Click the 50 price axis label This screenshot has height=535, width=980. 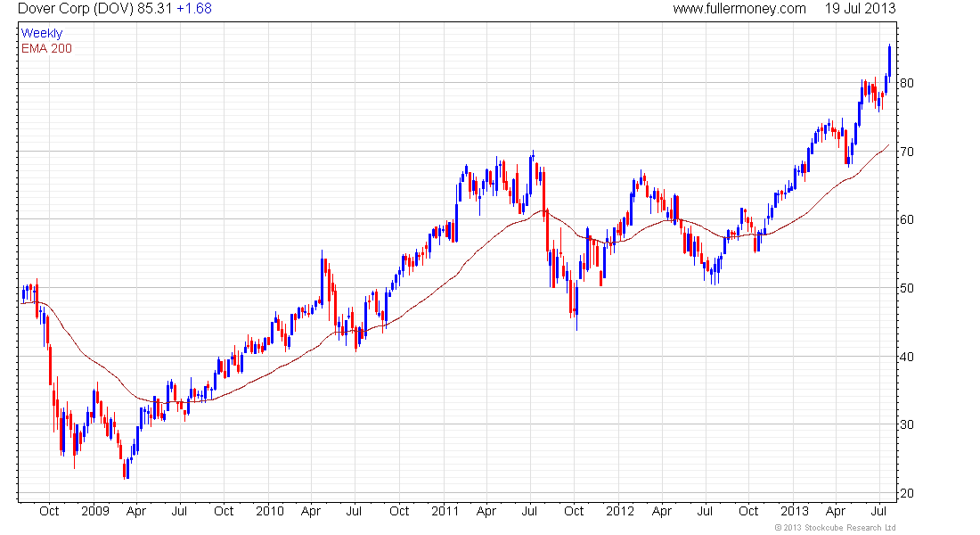906,289
